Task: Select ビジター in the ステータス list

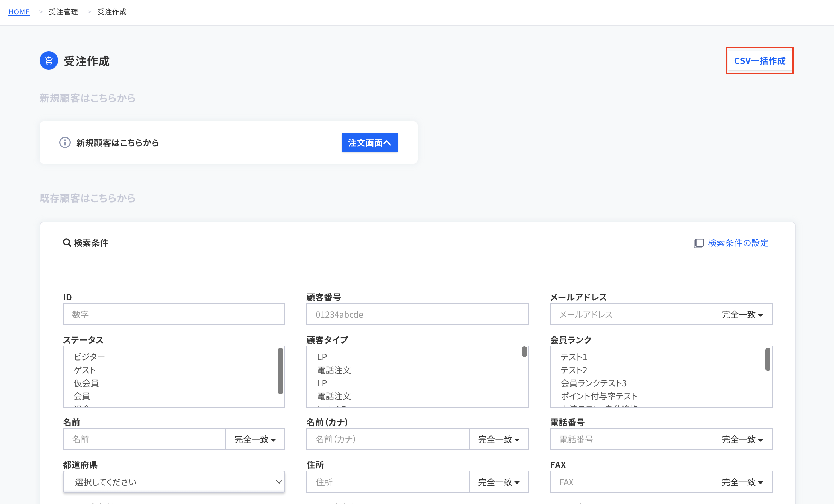Action: 89,357
